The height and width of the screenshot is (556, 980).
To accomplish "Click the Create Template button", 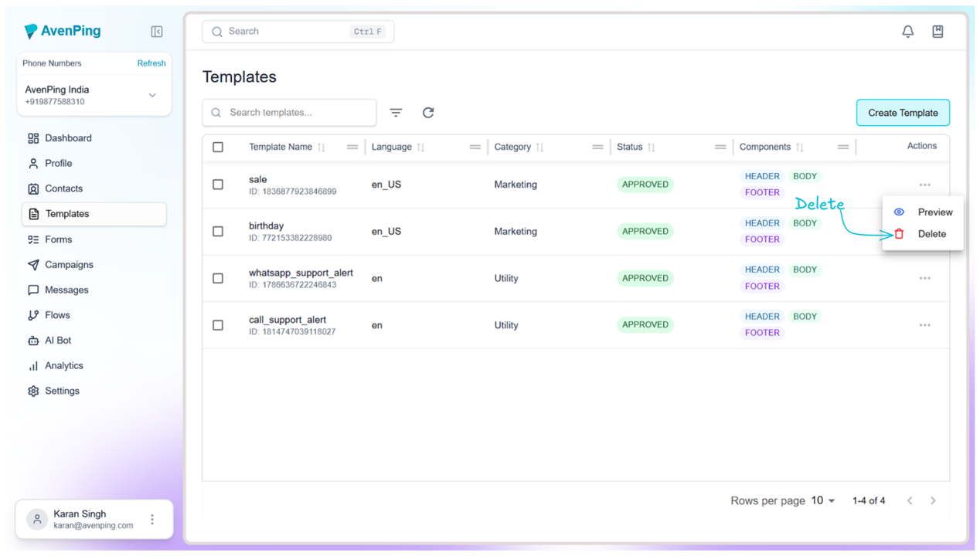I will [902, 113].
